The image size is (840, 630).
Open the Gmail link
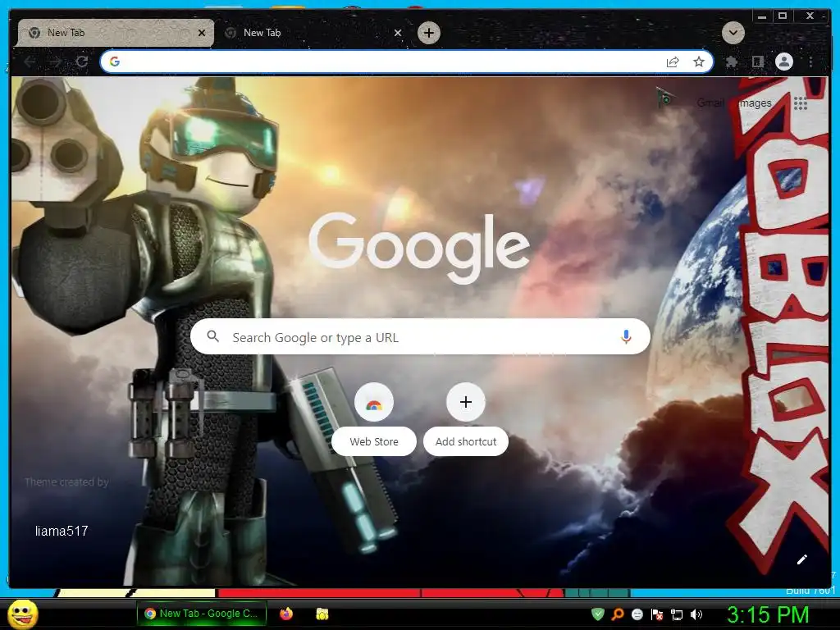click(710, 103)
